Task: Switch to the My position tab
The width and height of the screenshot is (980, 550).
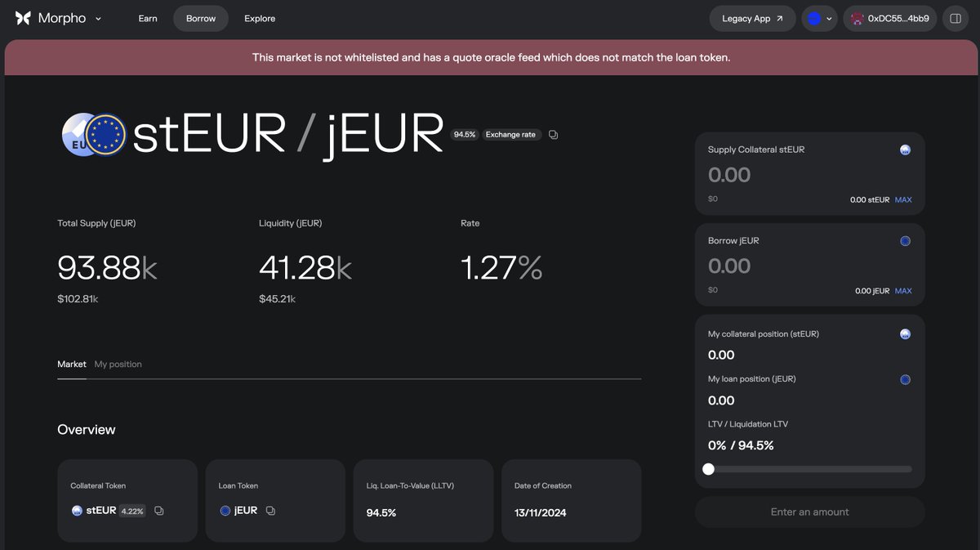Action: [118, 364]
